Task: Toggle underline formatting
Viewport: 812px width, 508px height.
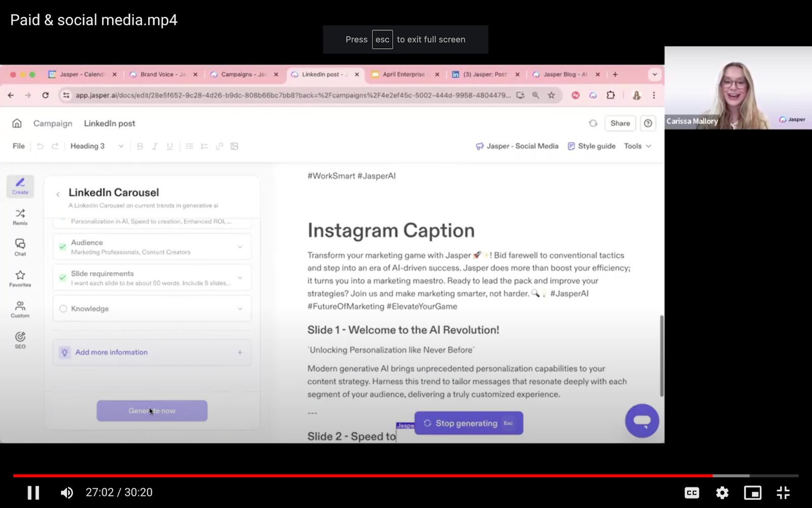Action: (170, 146)
